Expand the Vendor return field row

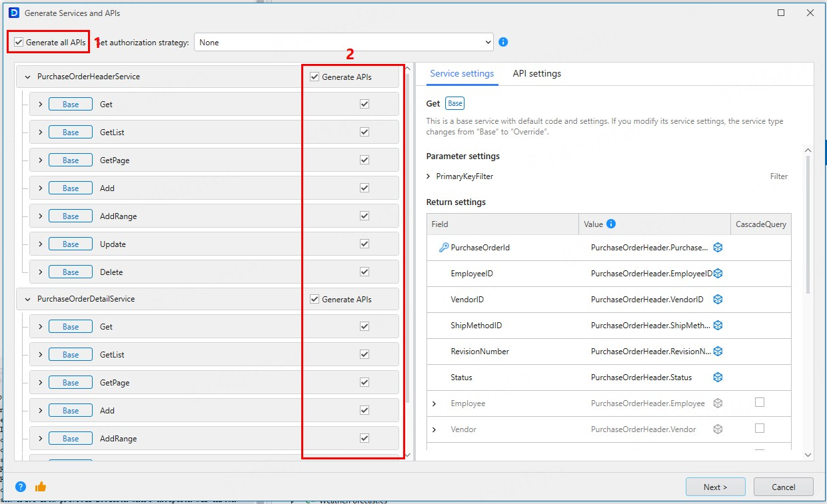pyautogui.click(x=434, y=429)
